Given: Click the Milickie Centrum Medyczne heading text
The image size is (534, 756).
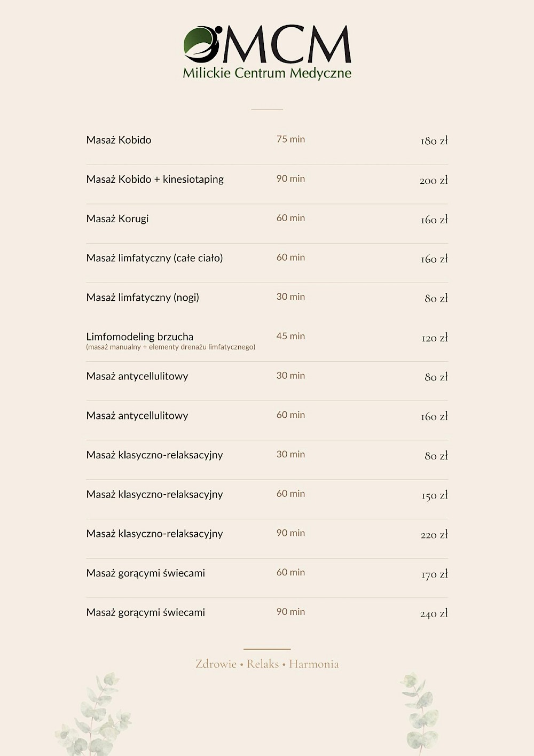Looking at the screenshot, I should click(x=267, y=73).
